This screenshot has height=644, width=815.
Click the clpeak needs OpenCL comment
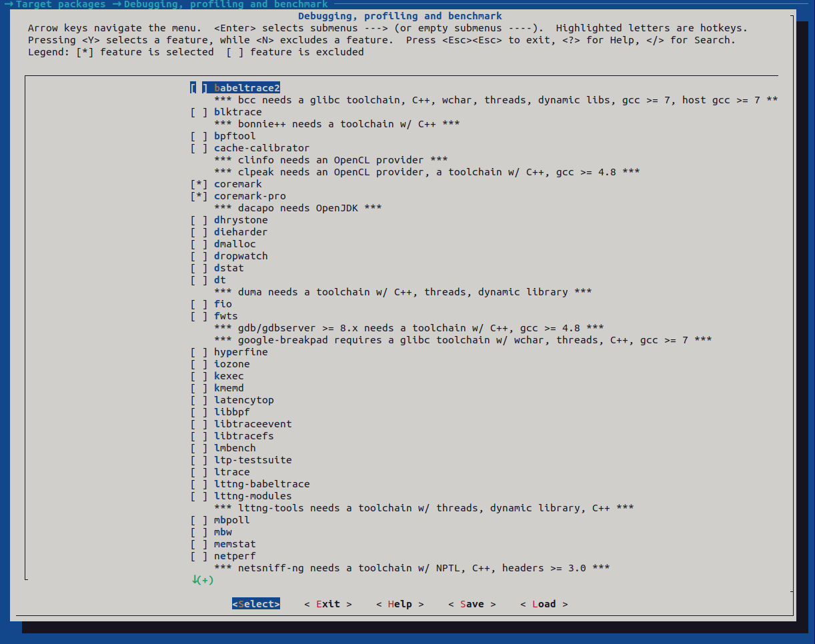tap(427, 172)
